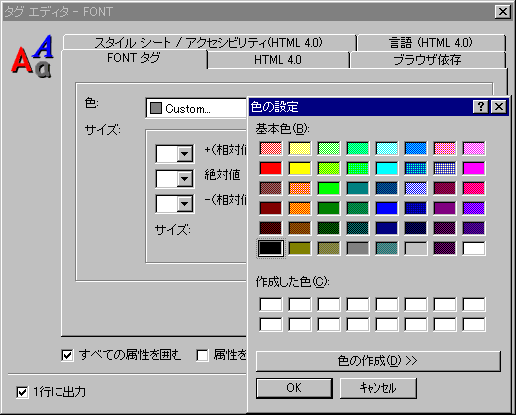Switch to the HTML 4.0 tab
Image resolution: width=516 pixels, height=415 pixels.
tap(278, 60)
